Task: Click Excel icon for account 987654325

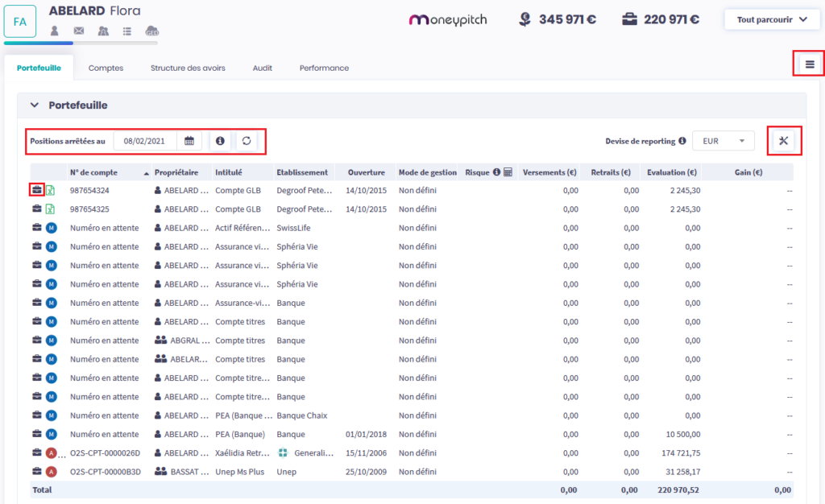Action: point(50,209)
